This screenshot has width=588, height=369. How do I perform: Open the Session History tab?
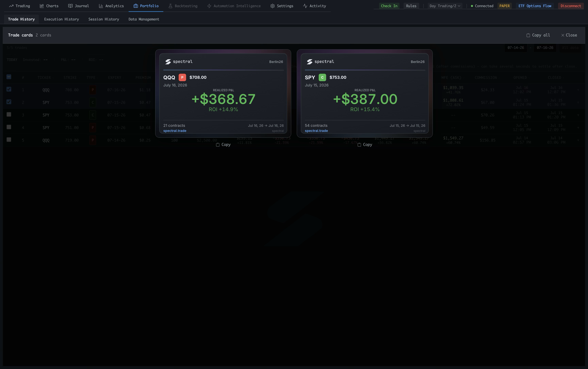point(104,19)
